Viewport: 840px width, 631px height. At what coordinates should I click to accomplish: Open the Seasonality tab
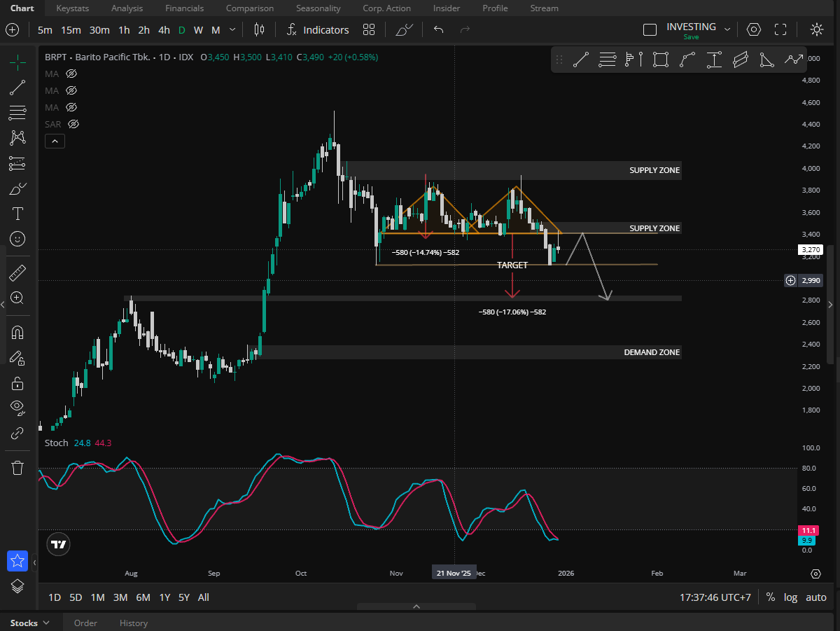(x=318, y=8)
